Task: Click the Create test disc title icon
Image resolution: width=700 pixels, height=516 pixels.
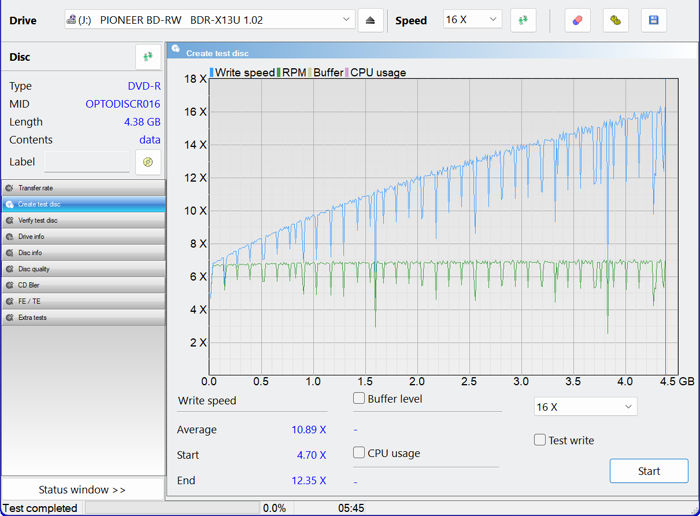Action: 175,52
